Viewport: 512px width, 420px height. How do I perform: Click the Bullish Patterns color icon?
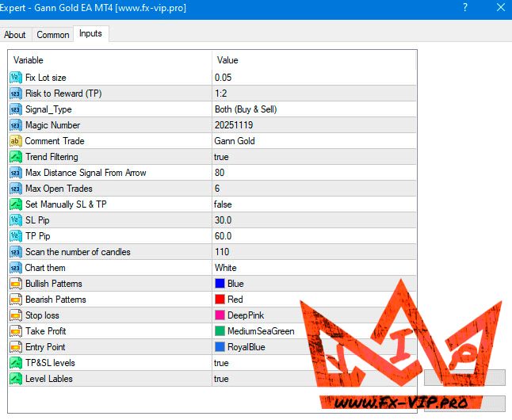click(x=16, y=284)
